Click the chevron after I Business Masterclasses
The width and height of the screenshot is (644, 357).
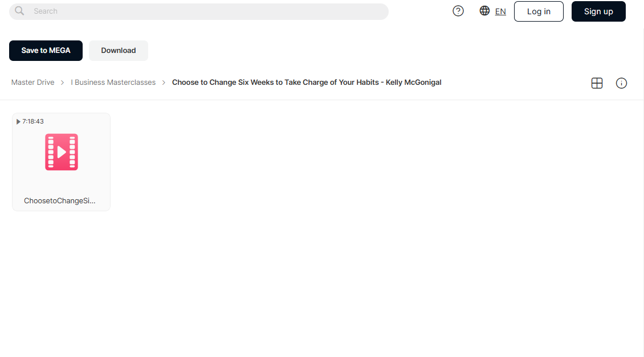164,83
